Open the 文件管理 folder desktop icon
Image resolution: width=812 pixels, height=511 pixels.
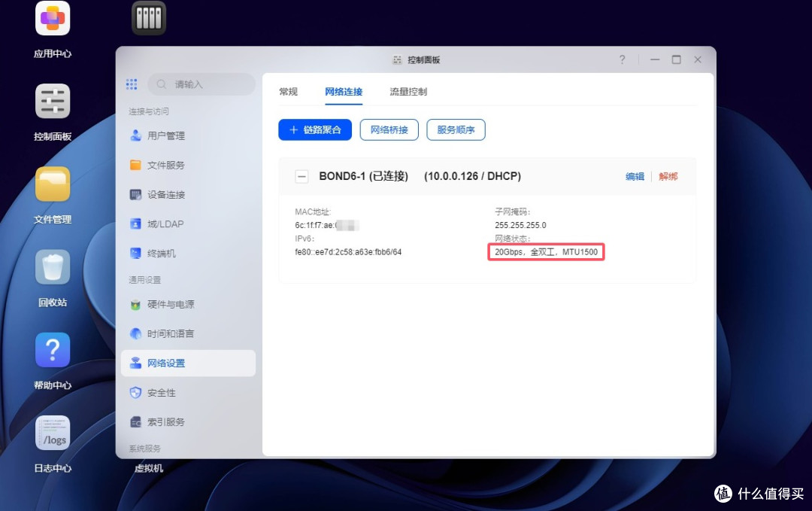53,184
